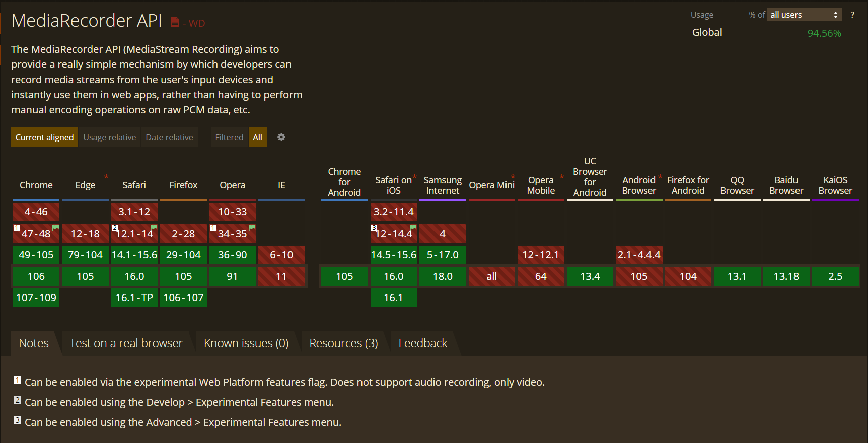Open the Notes tab
The image size is (868, 443).
[34, 343]
